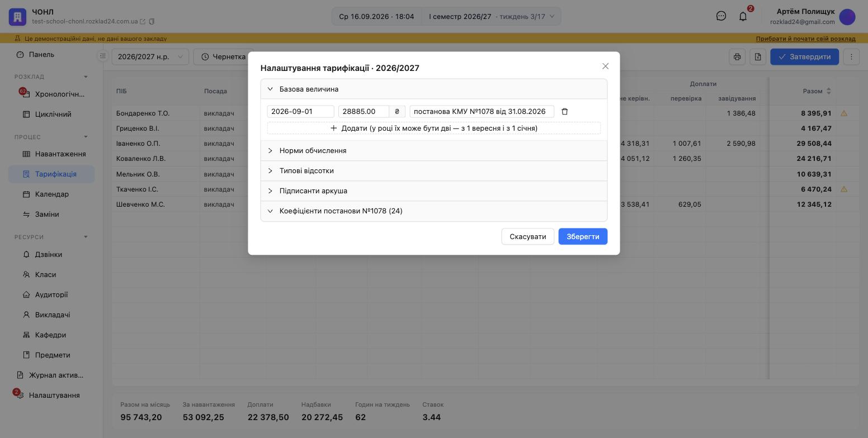Delete the base value row with trash icon
This screenshot has width=868, height=438.
point(564,111)
